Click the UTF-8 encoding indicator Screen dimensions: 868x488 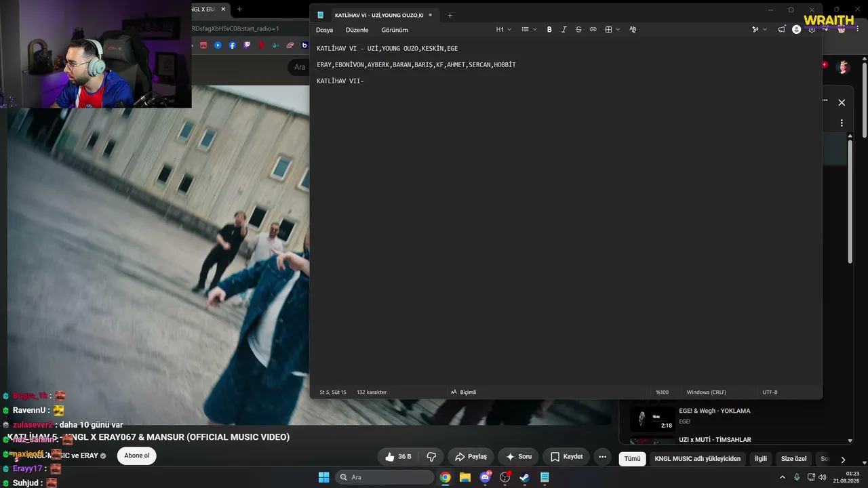[770, 392]
